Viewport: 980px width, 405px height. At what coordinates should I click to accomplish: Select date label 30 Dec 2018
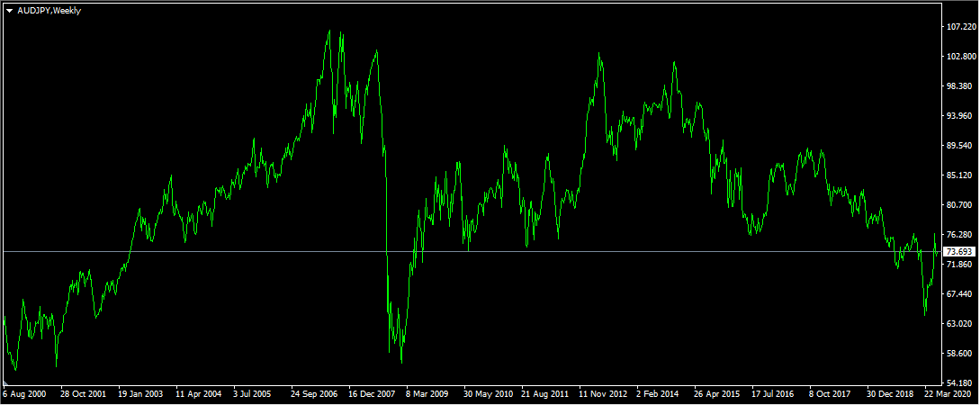[890, 395]
